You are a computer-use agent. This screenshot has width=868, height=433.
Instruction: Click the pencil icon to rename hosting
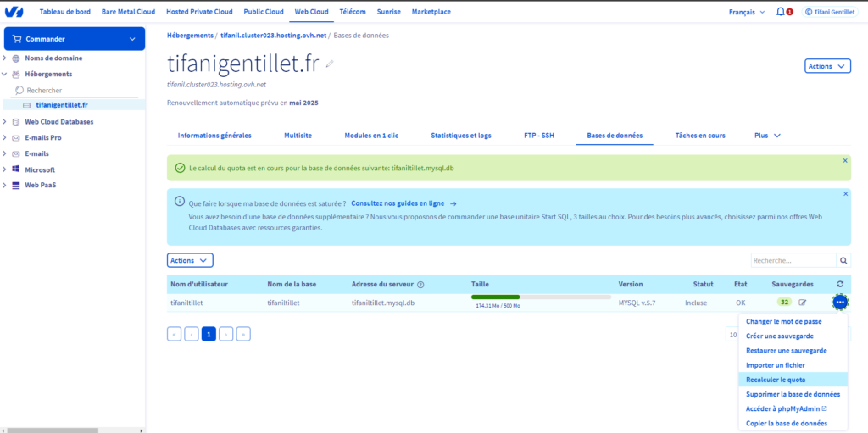[330, 64]
